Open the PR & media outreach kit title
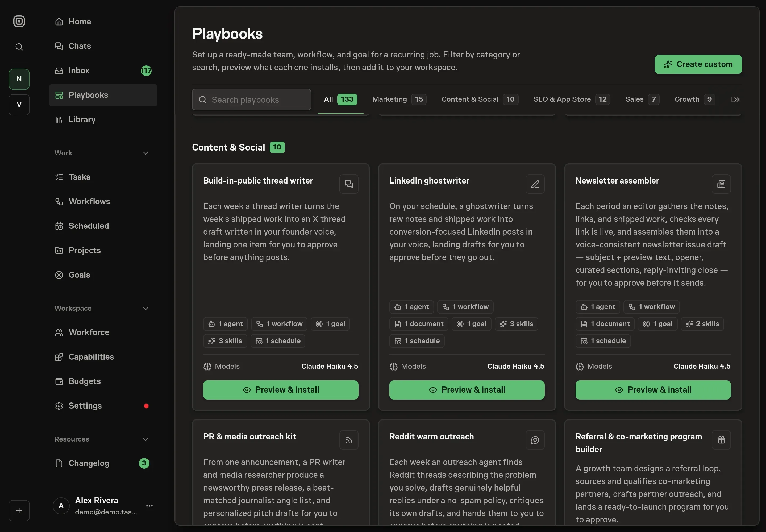The image size is (766, 532). click(x=249, y=437)
